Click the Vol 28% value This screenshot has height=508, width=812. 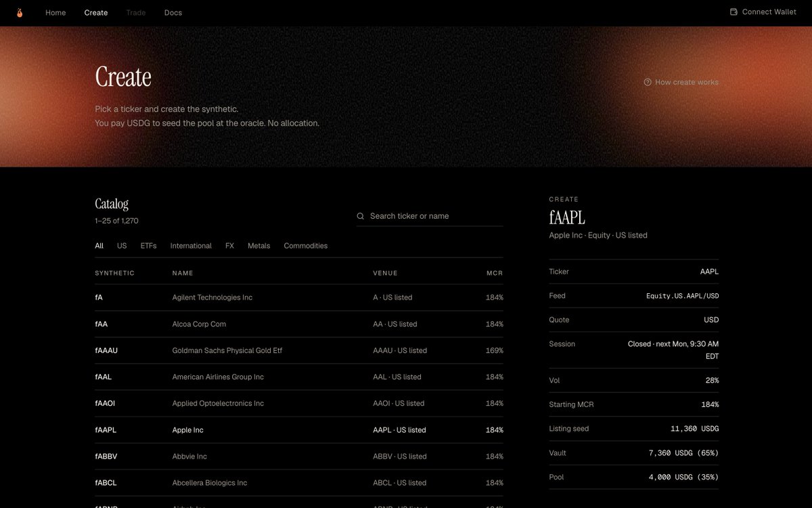coord(712,381)
